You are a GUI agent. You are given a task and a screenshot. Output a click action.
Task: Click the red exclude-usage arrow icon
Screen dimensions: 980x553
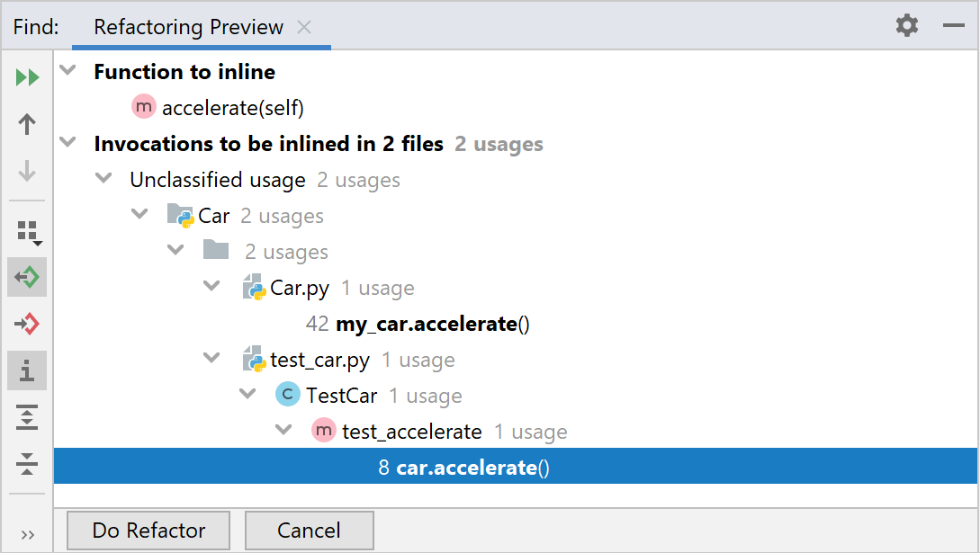pos(27,324)
